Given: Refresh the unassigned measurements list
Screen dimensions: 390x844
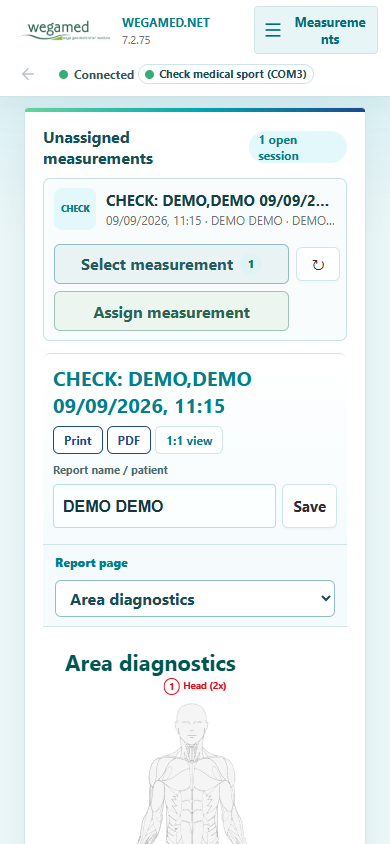Looking at the screenshot, I should [x=318, y=264].
